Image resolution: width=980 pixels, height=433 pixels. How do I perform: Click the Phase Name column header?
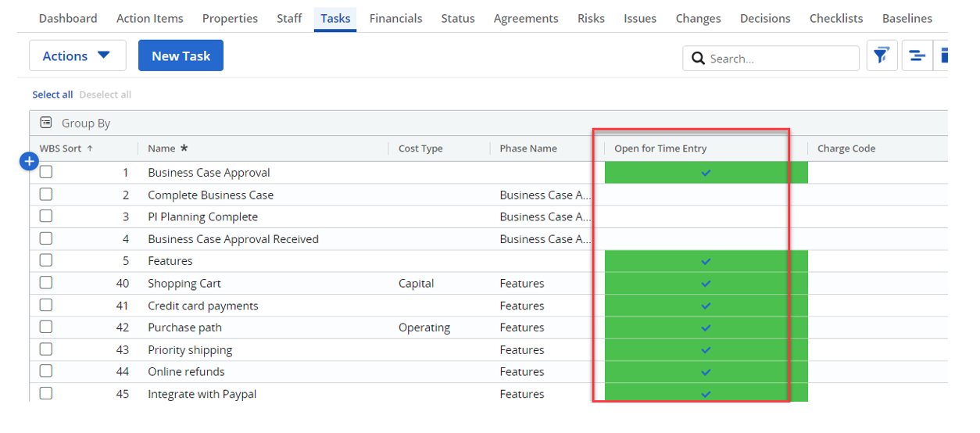528,149
